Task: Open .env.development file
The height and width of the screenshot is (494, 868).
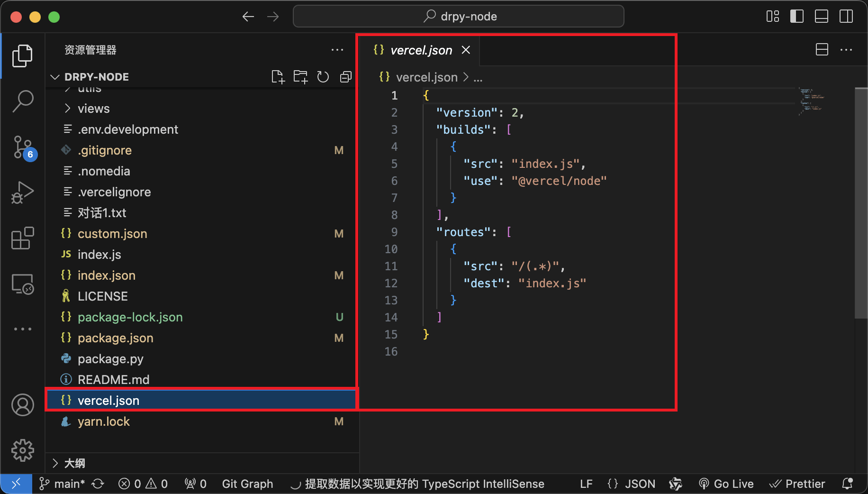Action: pyautogui.click(x=202, y=129)
